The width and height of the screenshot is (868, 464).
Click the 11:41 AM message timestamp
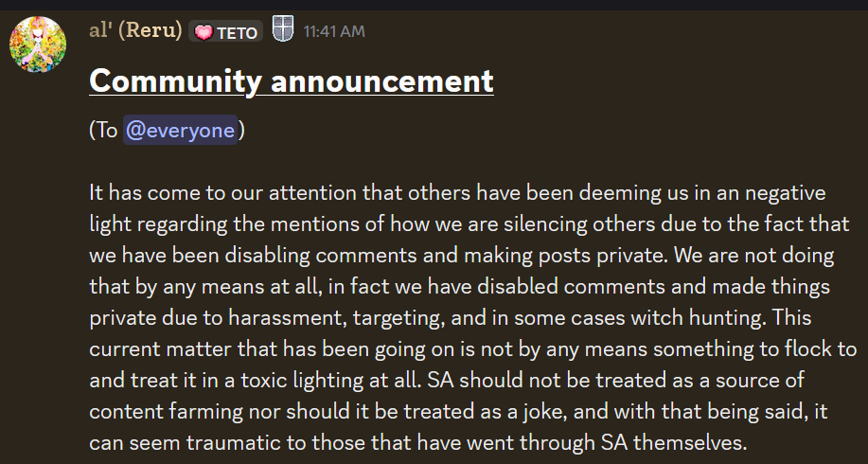click(334, 31)
